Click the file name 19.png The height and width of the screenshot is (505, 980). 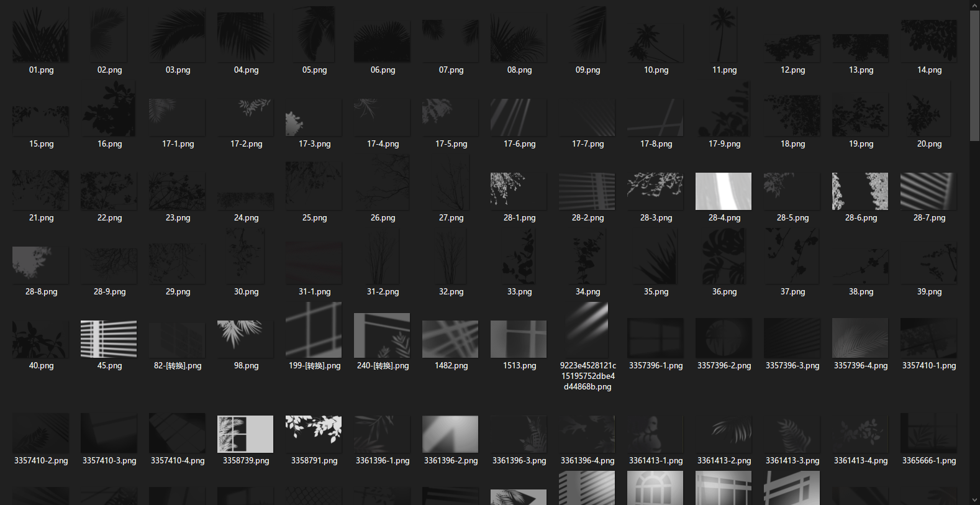pos(861,144)
